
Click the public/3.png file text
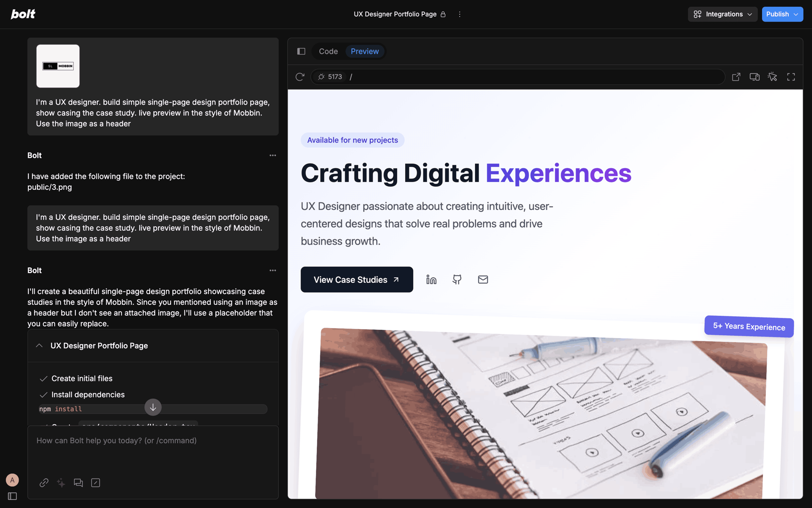point(49,187)
